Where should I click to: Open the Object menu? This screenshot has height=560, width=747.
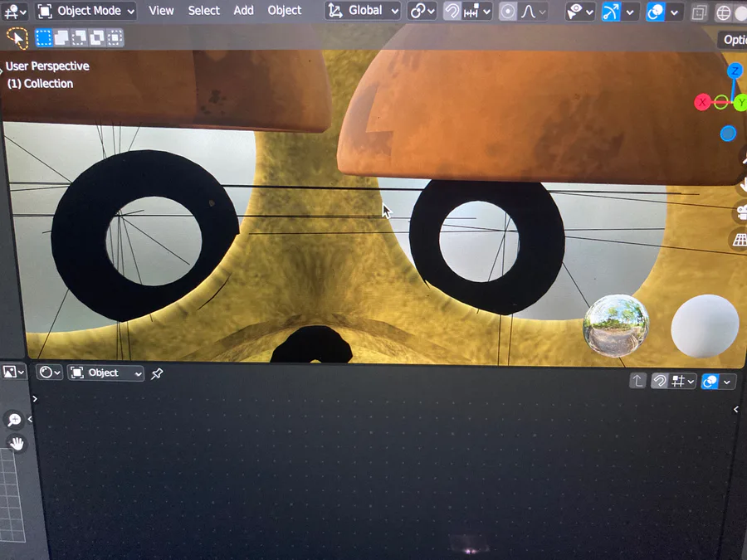(x=285, y=11)
